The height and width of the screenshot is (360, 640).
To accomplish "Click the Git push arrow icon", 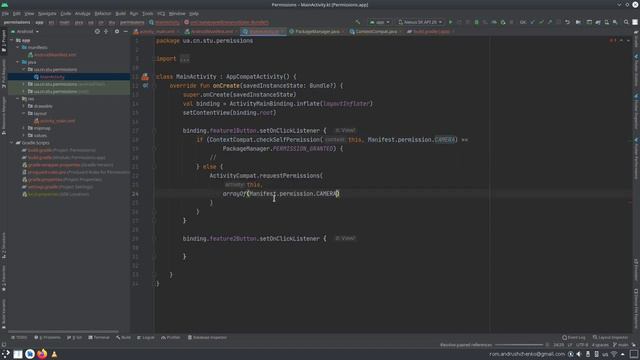I will [549, 22].
